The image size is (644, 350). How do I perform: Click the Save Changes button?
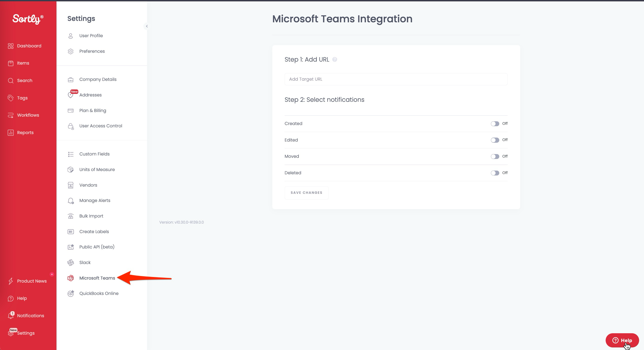[306, 193]
